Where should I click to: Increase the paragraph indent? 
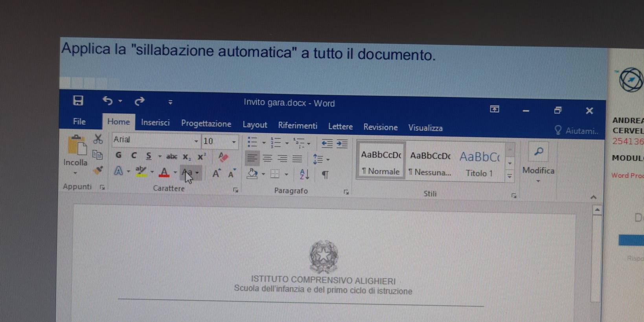point(342,144)
